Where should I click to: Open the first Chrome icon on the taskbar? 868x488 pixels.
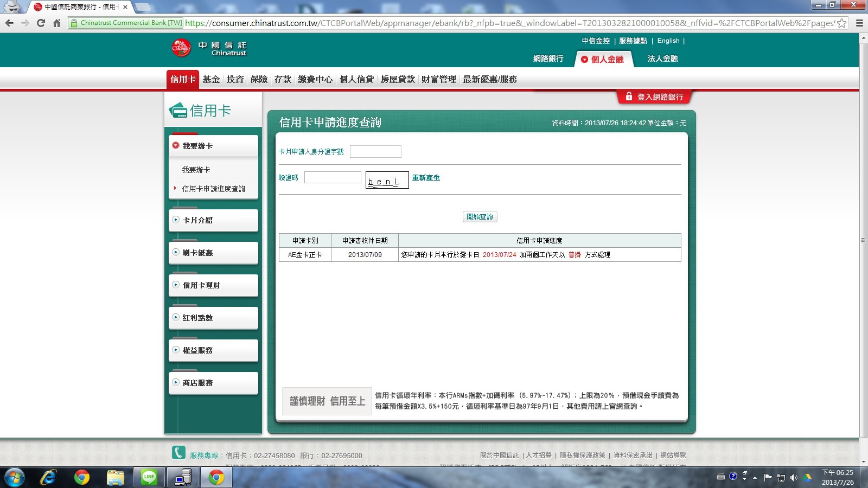click(x=82, y=478)
